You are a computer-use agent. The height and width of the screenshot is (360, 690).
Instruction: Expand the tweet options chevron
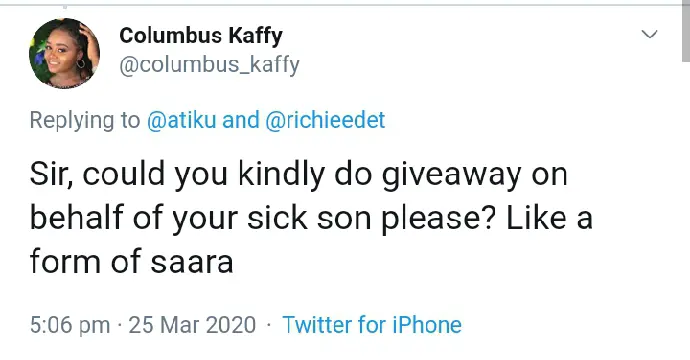(x=650, y=34)
